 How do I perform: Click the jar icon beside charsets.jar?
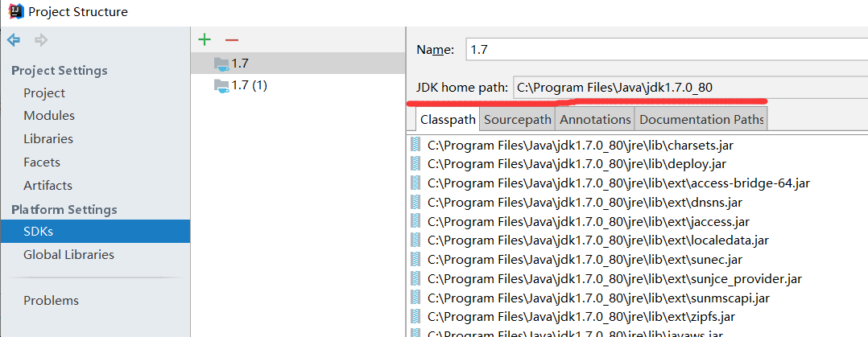(415, 146)
